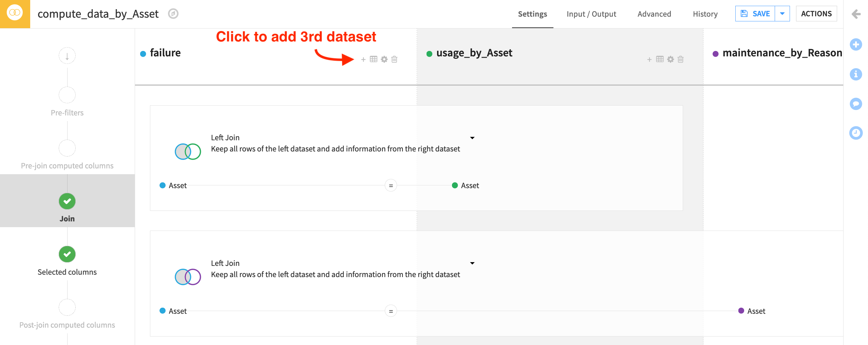The height and width of the screenshot is (345, 868).
Task: Open the Advanced tab
Action: pos(654,14)
